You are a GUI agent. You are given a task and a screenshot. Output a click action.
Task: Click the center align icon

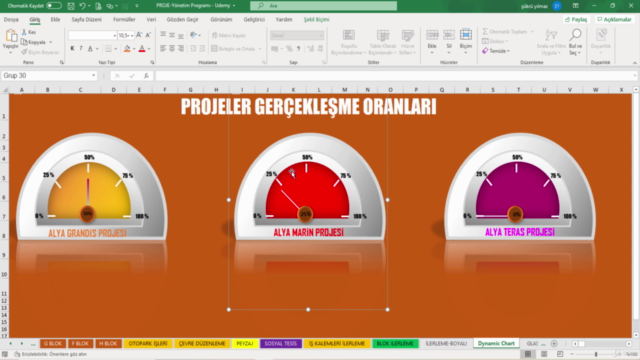click(x=172, y=49)
